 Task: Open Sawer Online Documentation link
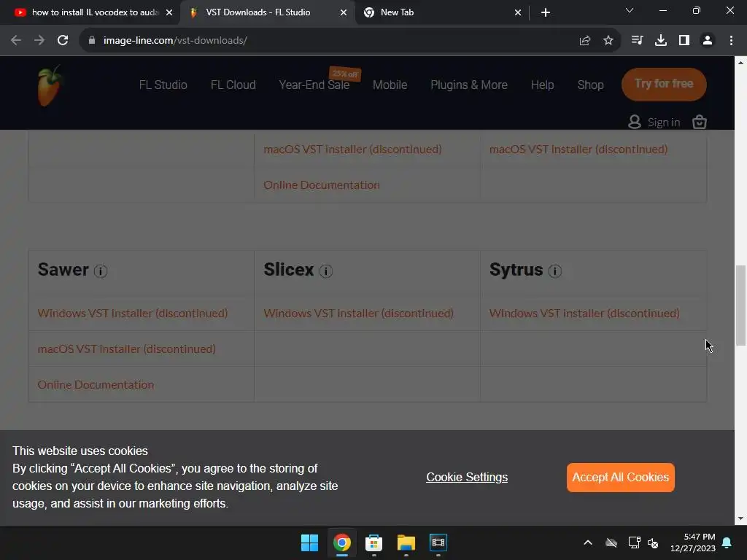96,385
